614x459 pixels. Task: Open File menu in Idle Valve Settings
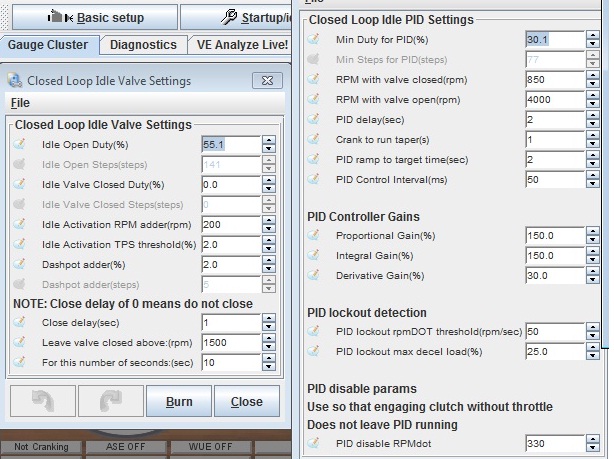[x=20, y=103]
